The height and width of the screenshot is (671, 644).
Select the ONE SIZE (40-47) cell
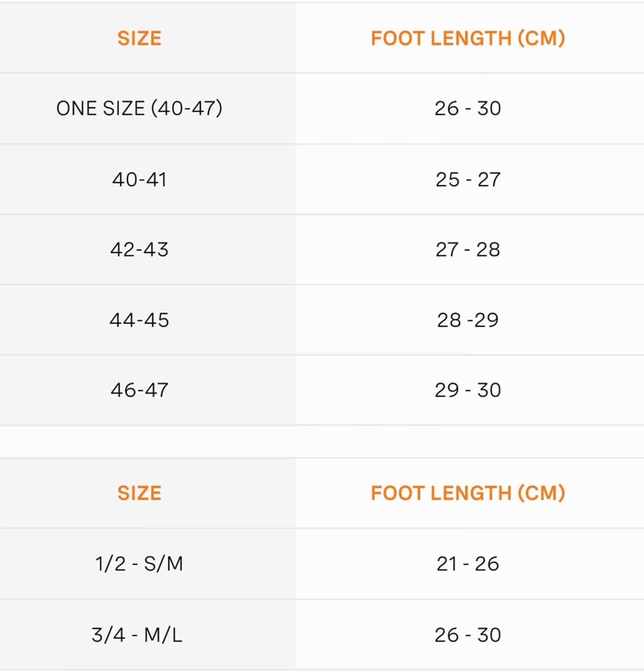pos(139,108)
